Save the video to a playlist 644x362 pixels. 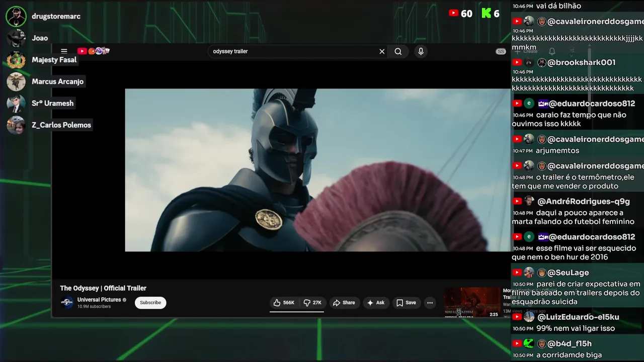[x=406, y=303]
